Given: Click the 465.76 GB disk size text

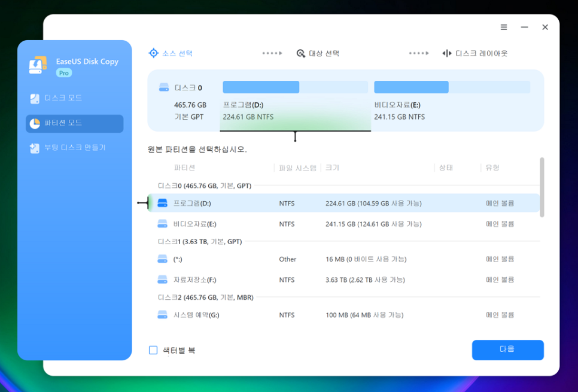Looking at the screenshot, I should pyautogui.click(x=190, y=105).
